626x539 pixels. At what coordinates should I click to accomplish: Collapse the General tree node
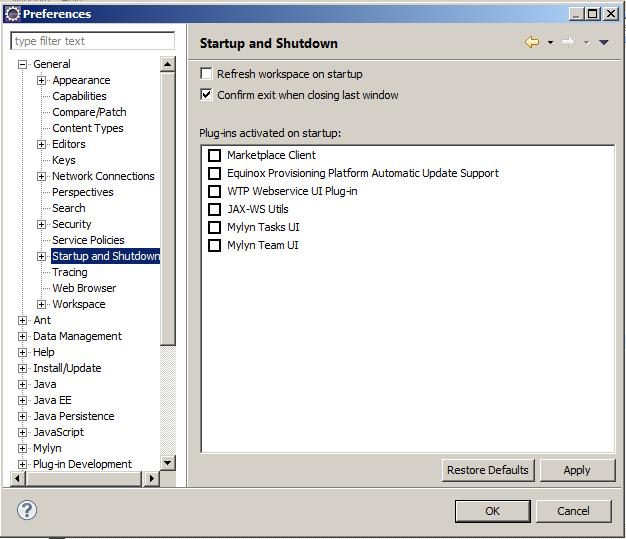point(22,64)
